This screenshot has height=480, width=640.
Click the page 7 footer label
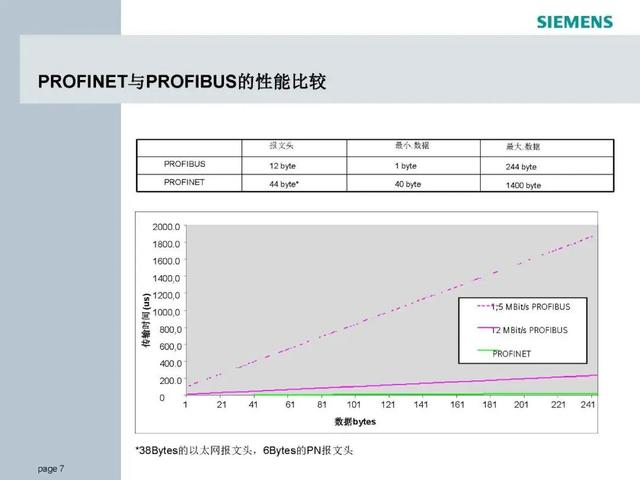(51, 468)
